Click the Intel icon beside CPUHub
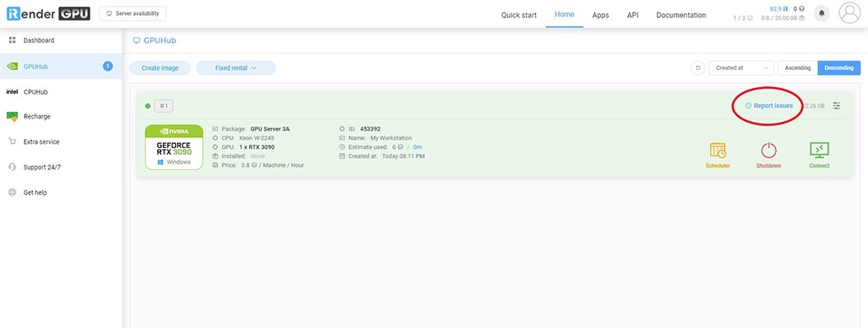The width and height of the screenshot is (868, 328). [12, 92]
